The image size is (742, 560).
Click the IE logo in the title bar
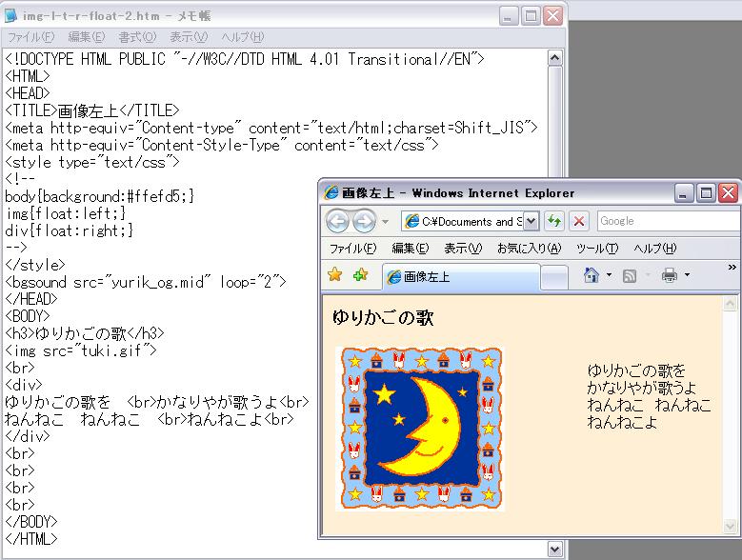[x=331, y=192]
